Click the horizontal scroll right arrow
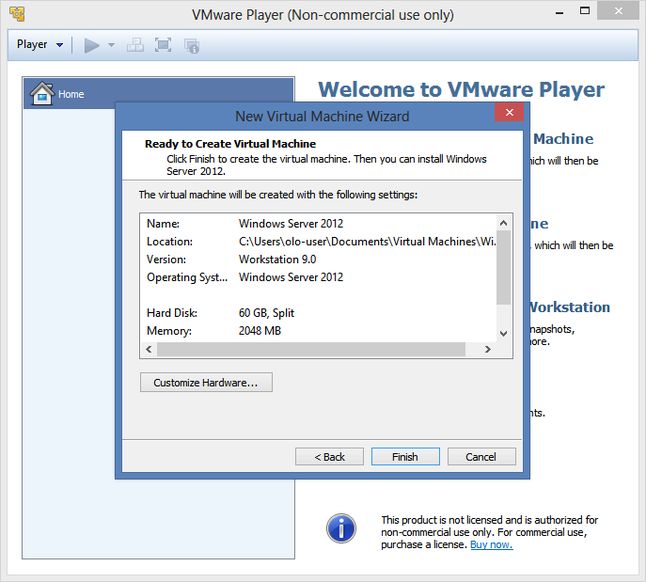 pyautogui.click(x=488, y=349)
